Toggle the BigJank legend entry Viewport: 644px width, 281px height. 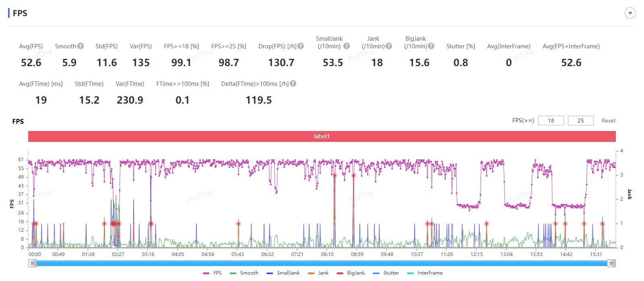(x=351, y=273)
